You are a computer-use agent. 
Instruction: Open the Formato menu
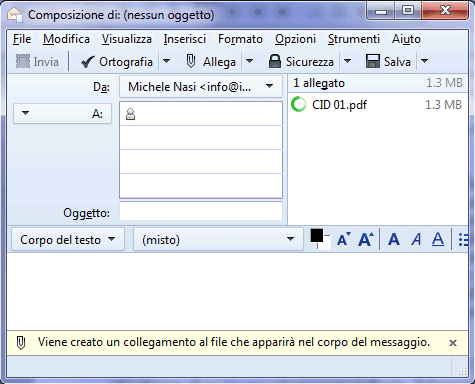tap(240, 39)
